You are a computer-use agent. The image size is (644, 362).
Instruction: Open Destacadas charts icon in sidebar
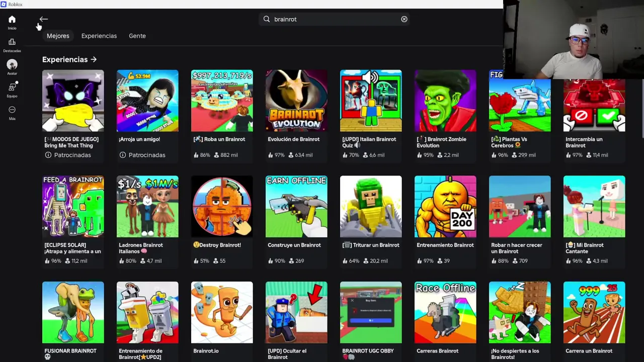pyautogui.click(x=12, y=42)
